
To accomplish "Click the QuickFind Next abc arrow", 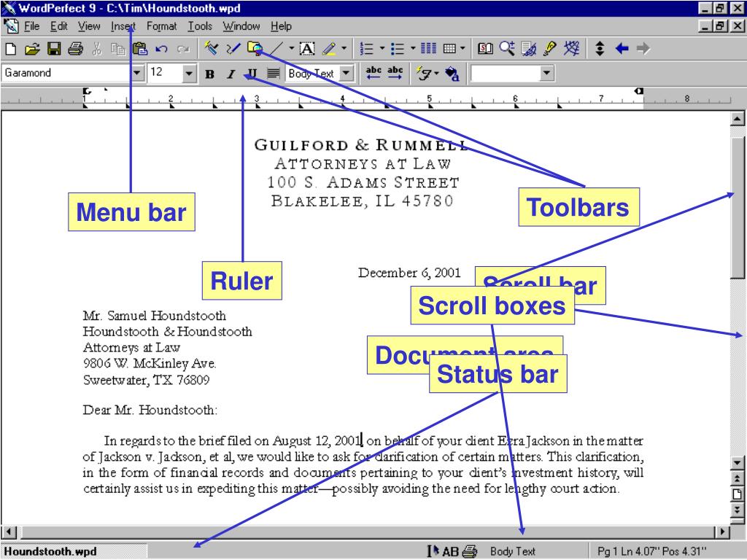I will pyautogui.click(x=395, y=73).
